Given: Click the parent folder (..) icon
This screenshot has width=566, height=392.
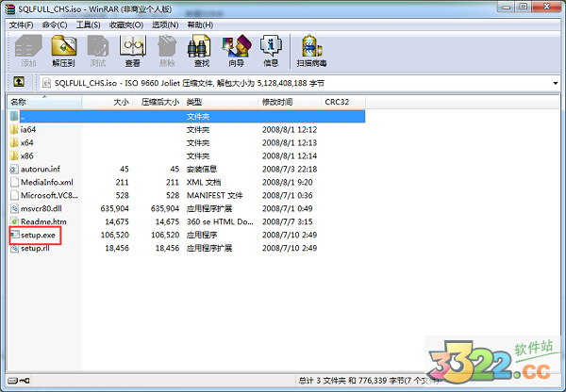Looking at the screenshot, I should click(14, 116).
